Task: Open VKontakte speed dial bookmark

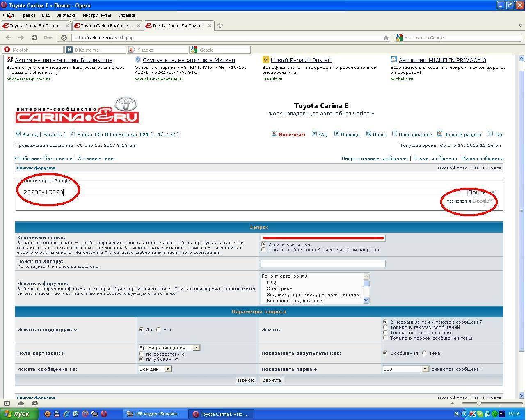Action: 96,50
